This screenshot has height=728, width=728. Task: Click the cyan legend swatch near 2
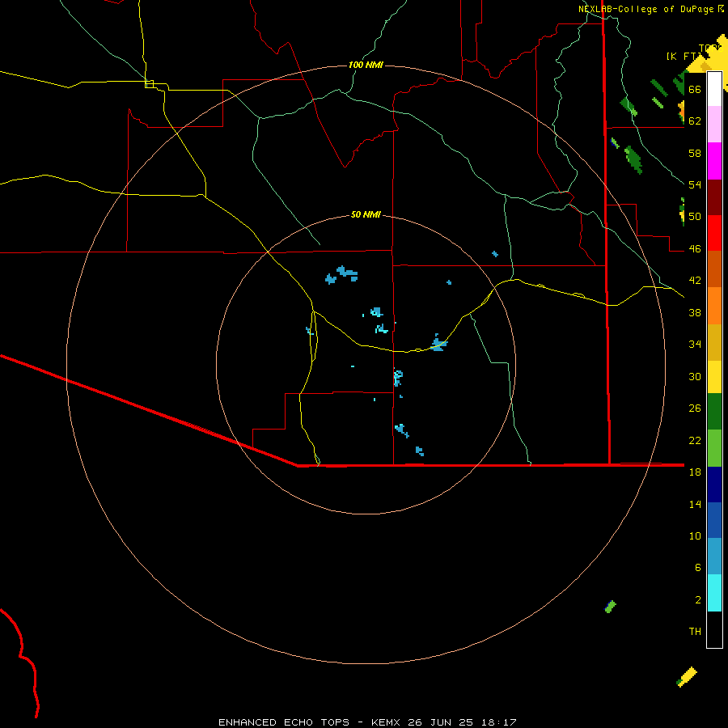(x=714, y=593)
